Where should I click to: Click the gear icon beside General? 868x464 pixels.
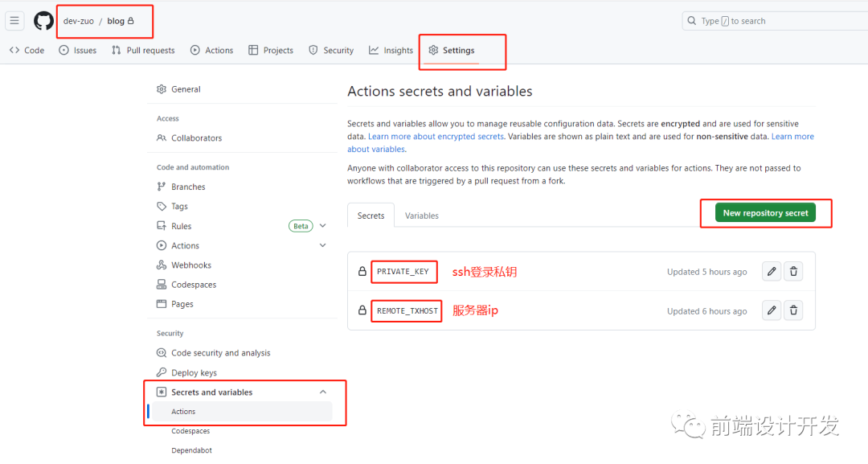[x=161, y=89]
